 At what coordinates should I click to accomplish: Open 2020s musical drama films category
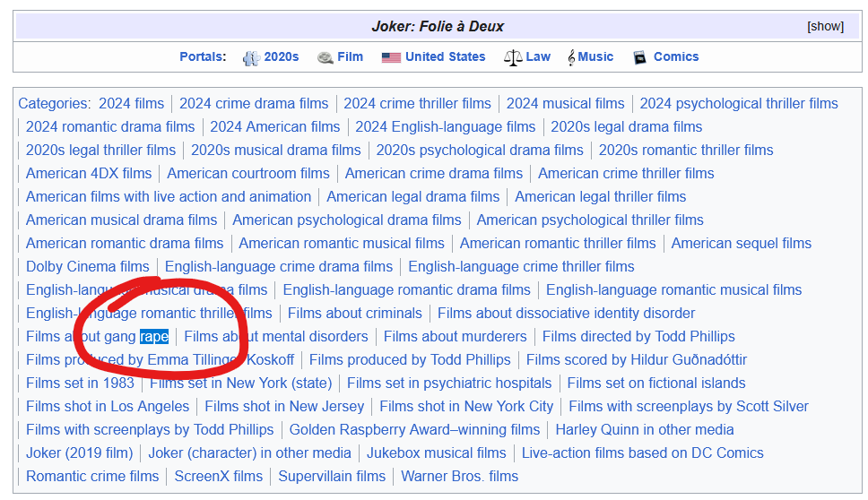pyautogui.click(x=275, y=150)
